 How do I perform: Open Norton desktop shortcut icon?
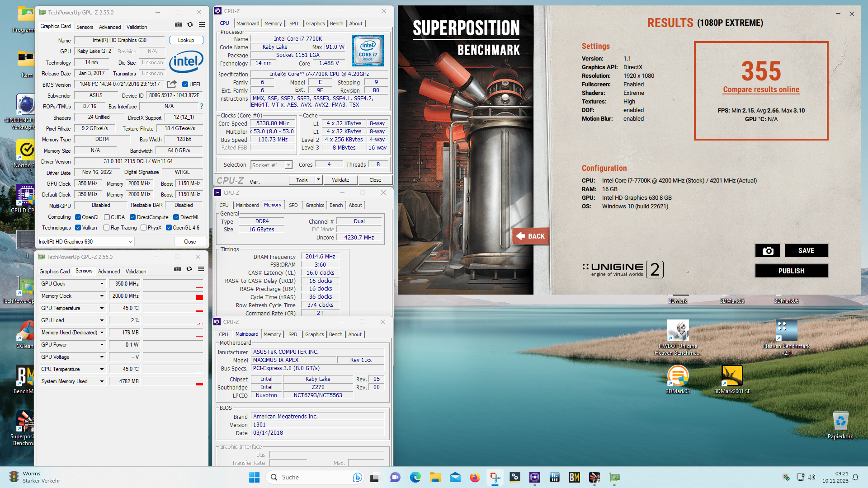tap(25, 154)
